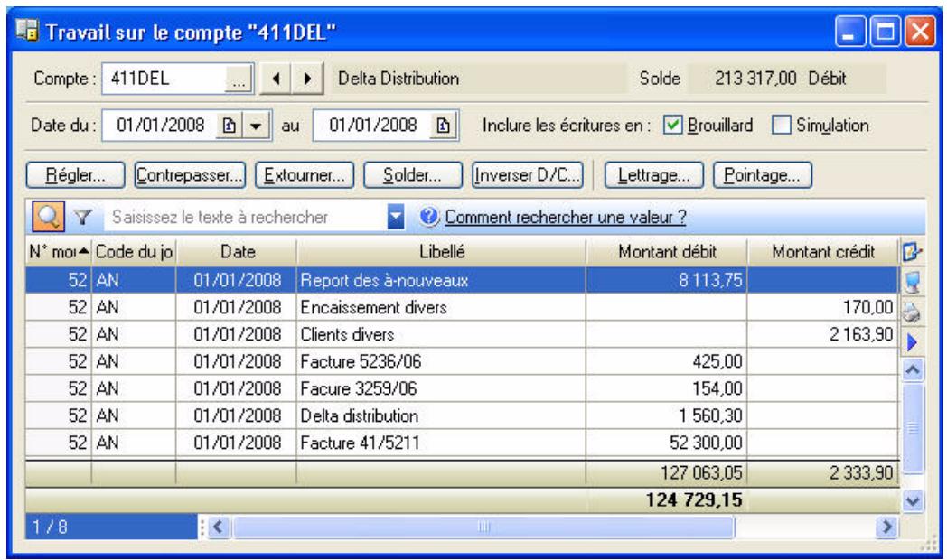Click the 'Delta Distribution' account name field
Viewport: 947px width, 560px height.
click(479, 79)
